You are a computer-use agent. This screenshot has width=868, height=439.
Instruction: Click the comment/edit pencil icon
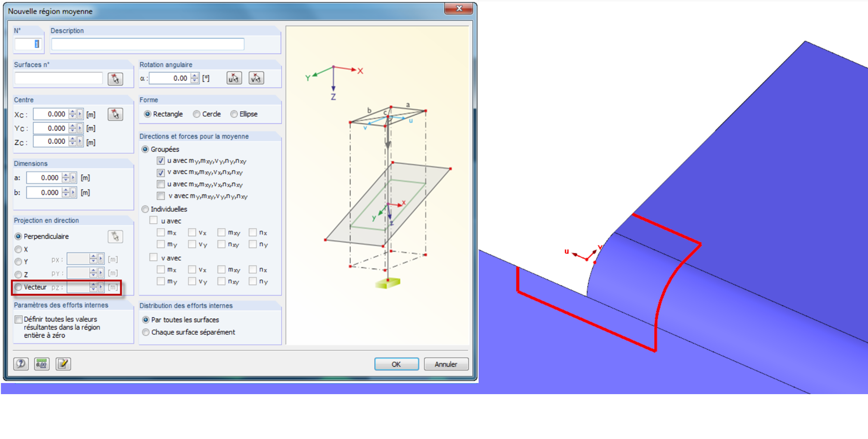[63, 364]
